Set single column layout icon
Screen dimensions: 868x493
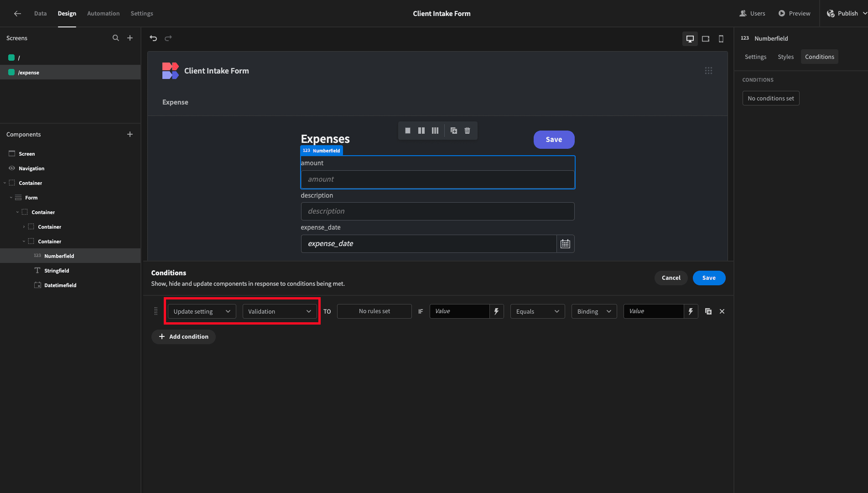click(408, 131)
